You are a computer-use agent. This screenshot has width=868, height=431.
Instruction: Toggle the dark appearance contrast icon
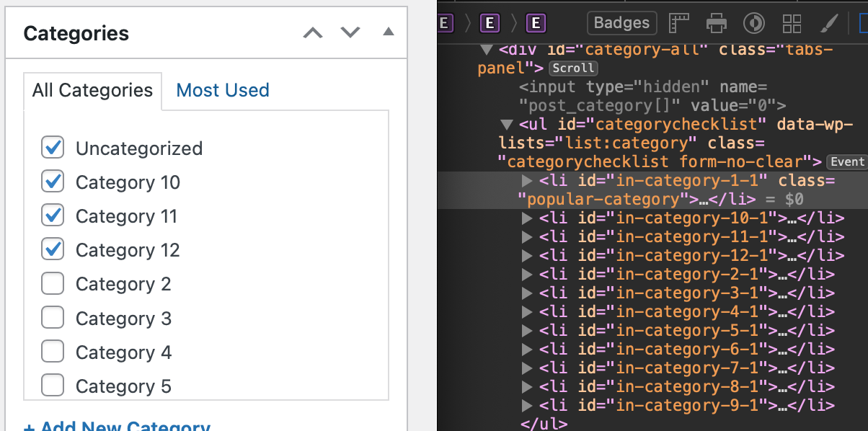754,23
